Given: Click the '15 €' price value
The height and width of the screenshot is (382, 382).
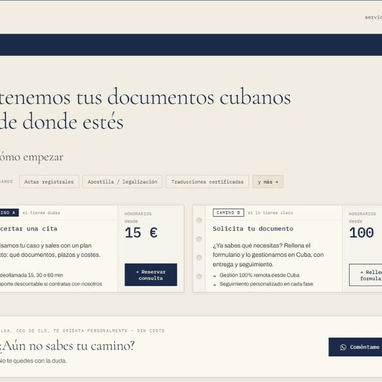Looking at the screenshot, I should pos(141,233).
